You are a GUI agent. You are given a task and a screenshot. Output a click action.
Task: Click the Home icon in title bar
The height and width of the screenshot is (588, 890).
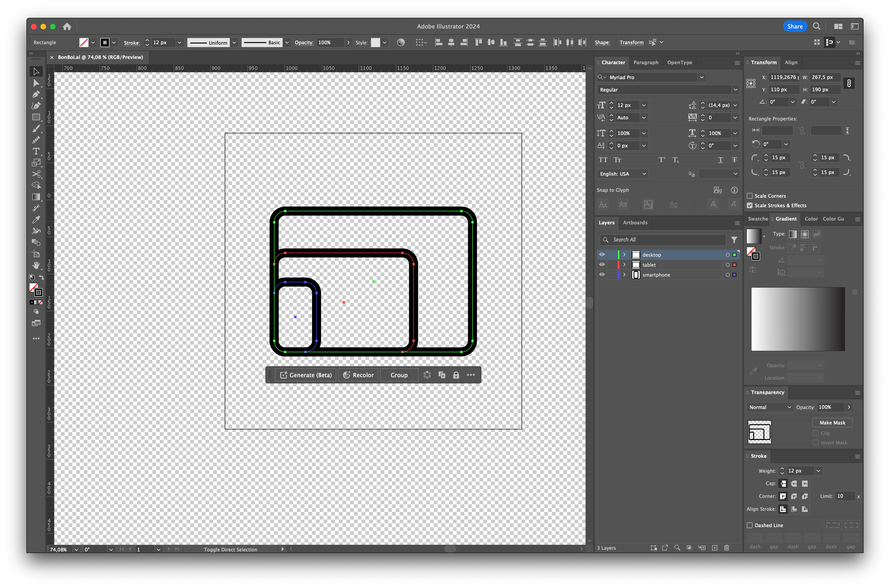point(67,26)
